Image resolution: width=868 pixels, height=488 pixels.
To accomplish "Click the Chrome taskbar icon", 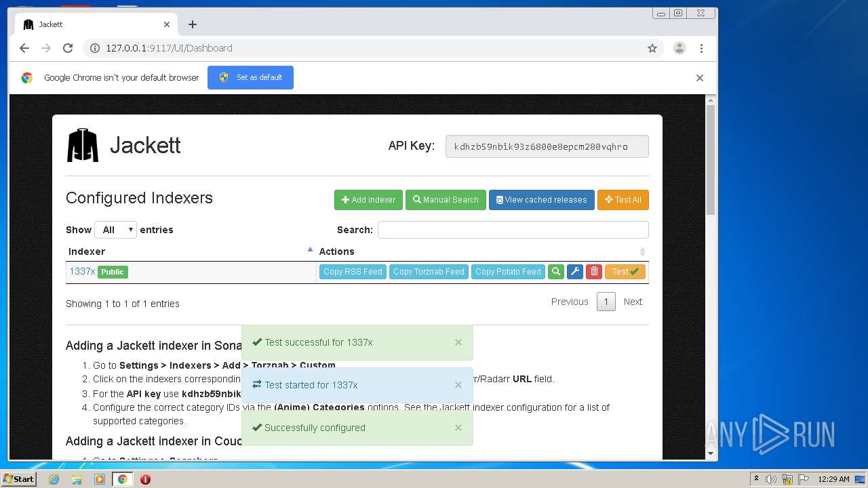I will (123, 479).
